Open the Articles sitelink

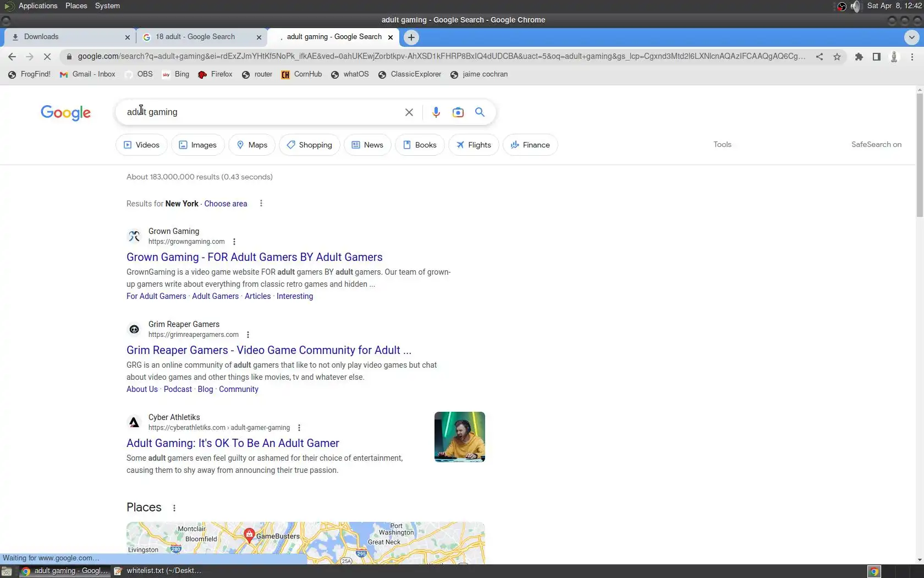tap(257, 296)
